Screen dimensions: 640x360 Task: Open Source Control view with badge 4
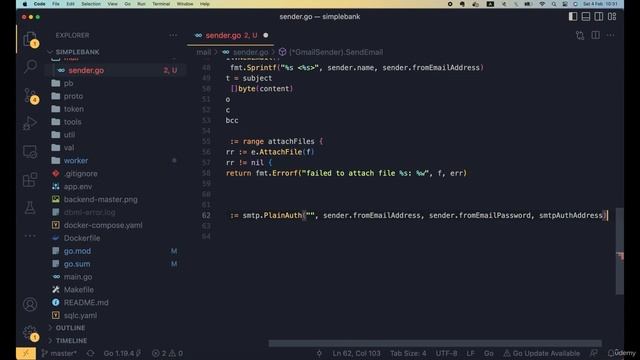click(x=30, y=96)
